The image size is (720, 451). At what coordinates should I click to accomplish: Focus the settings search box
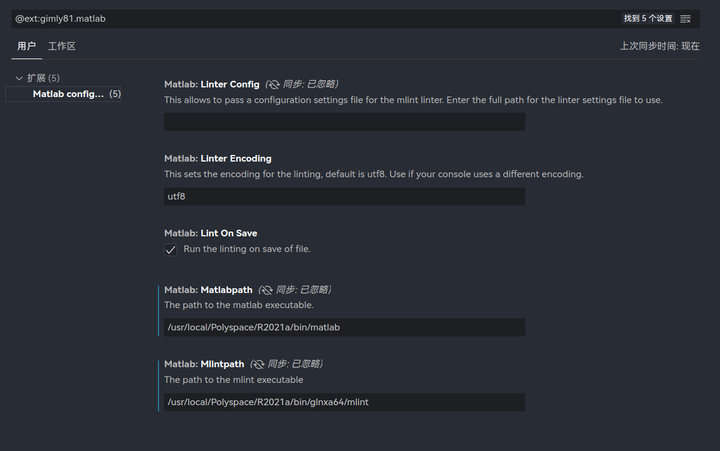(x=300, y=19)
